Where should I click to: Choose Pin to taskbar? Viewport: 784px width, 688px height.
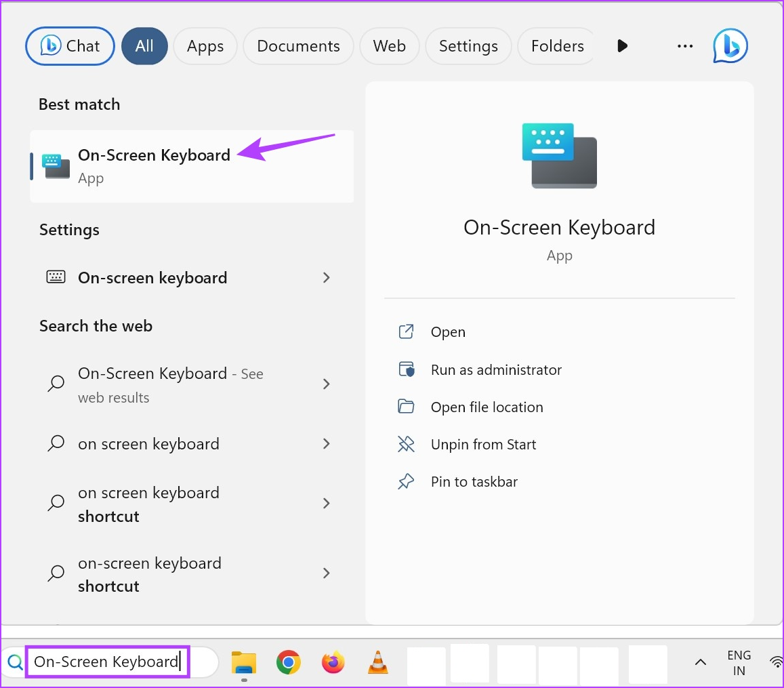pos(474,481)
